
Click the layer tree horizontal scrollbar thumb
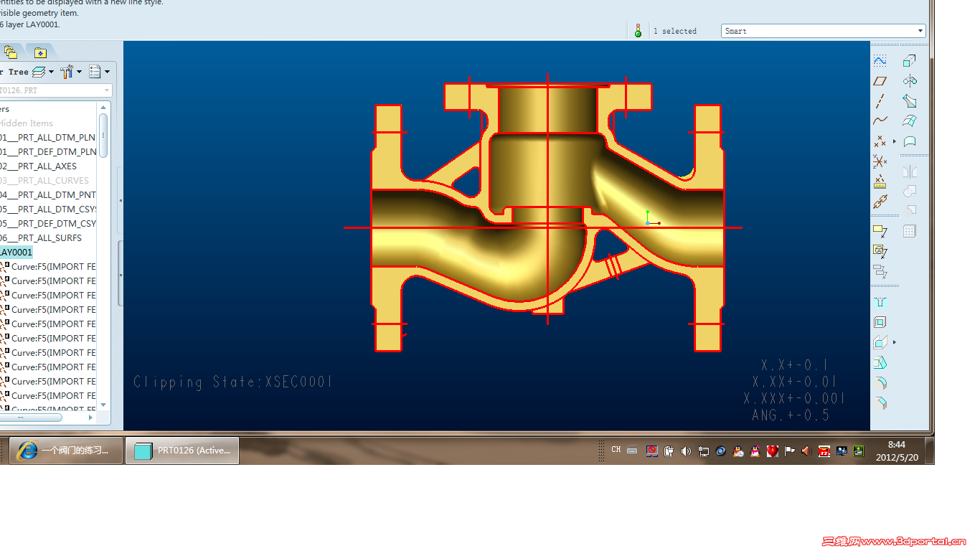tap(31, 417)
